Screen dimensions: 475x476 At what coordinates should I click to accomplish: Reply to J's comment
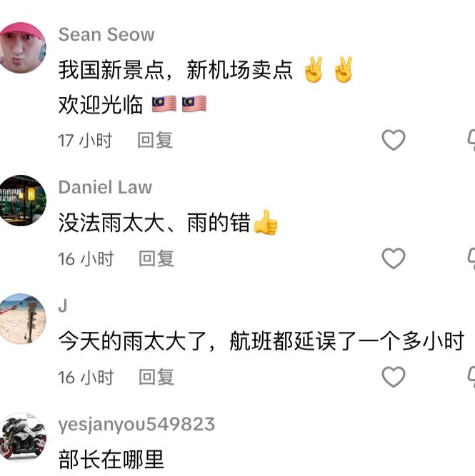(x=156, y=377)
